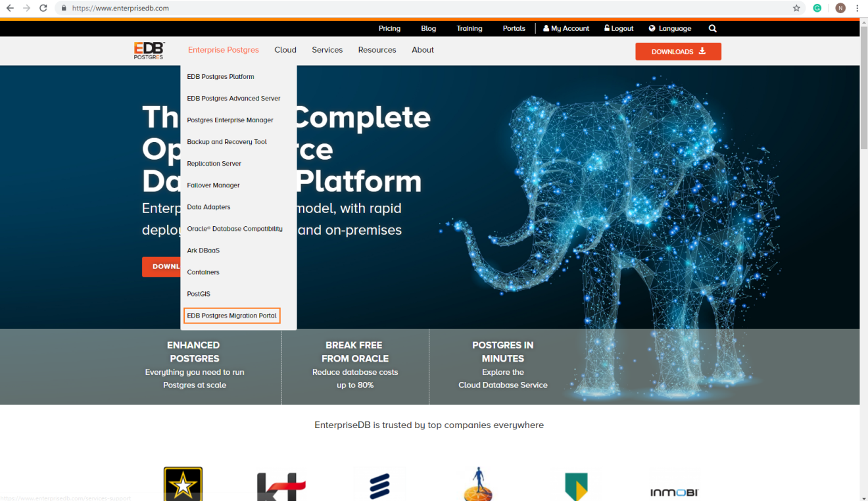This screenshot has height=501, width=868.
Task: Click the Ericsson striped logo
Action: (x=379, y=485)
